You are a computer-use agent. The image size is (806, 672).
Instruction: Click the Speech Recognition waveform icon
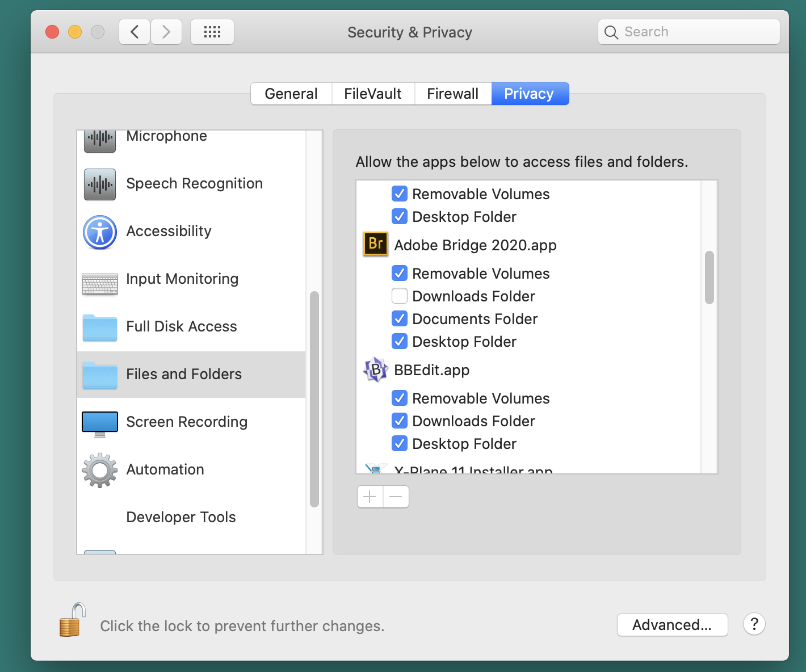pyautogui.click(x=100, y=184)
